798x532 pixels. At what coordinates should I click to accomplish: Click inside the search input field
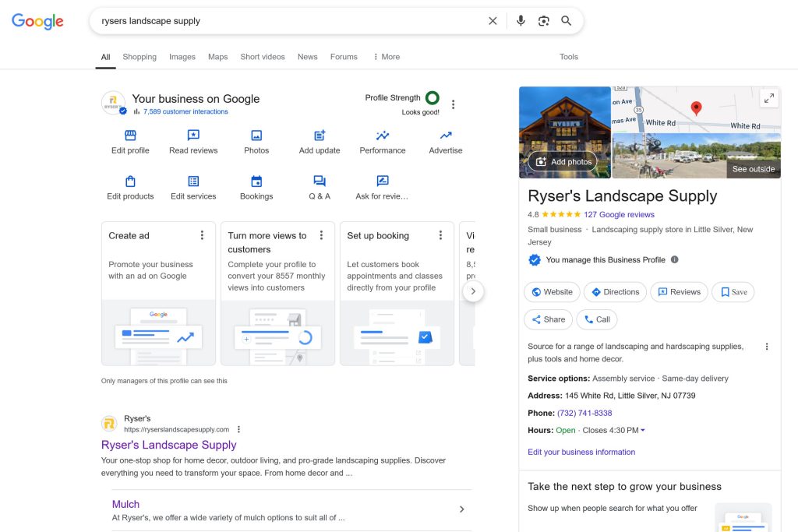coord(290,21)
